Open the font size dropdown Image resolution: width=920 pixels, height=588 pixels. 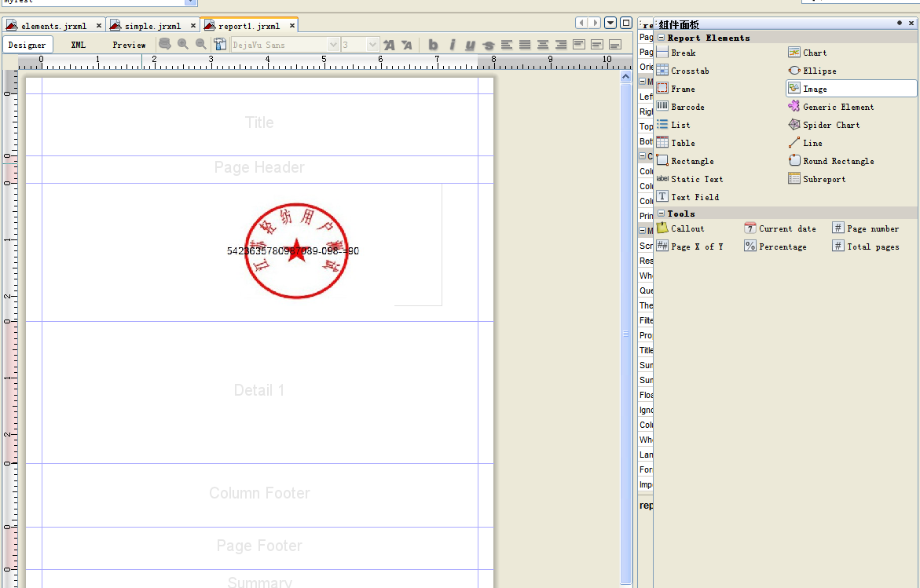(x=370, y=45)
